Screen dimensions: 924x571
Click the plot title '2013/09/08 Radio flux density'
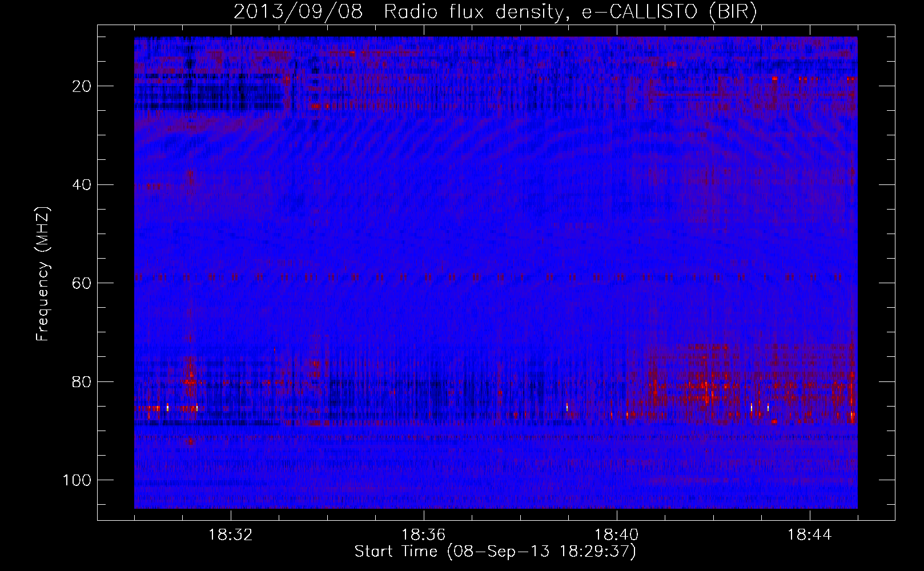pos(495,12)
